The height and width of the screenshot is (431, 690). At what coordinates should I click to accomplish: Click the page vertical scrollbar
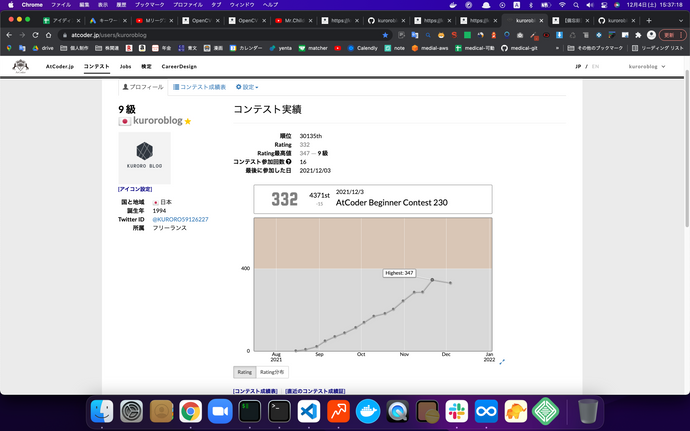(686, 149)
